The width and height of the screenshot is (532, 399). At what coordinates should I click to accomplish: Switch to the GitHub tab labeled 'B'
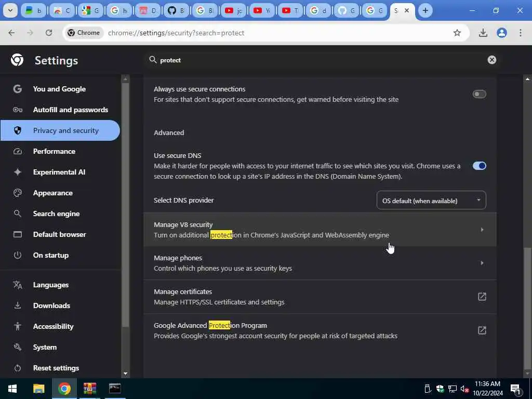pos(176,10)
